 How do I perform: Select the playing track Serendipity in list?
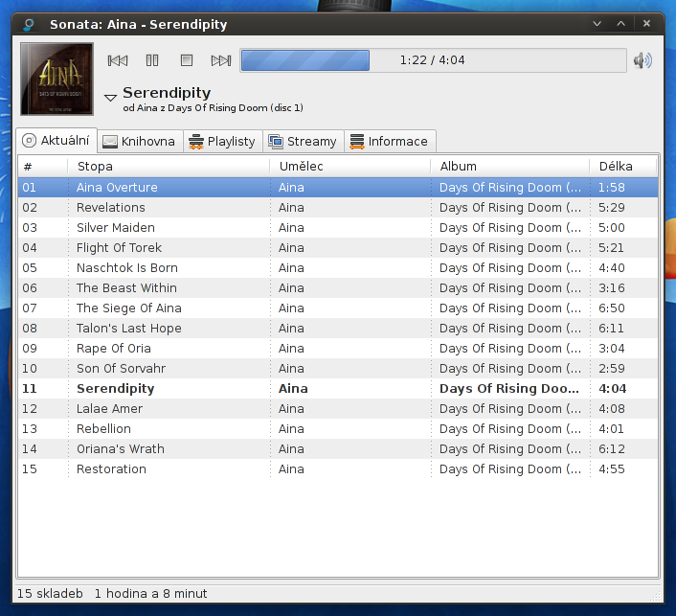pyautogui.click(x=338, y=389)
